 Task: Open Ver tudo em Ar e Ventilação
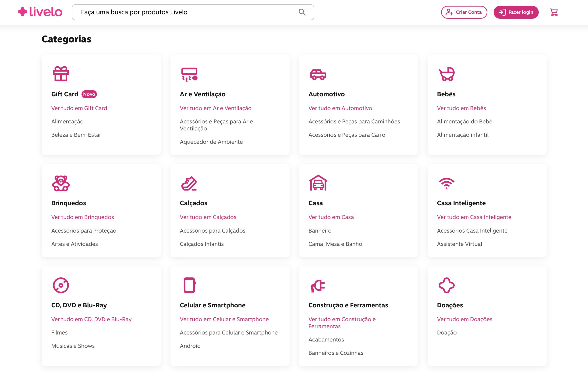216,108
